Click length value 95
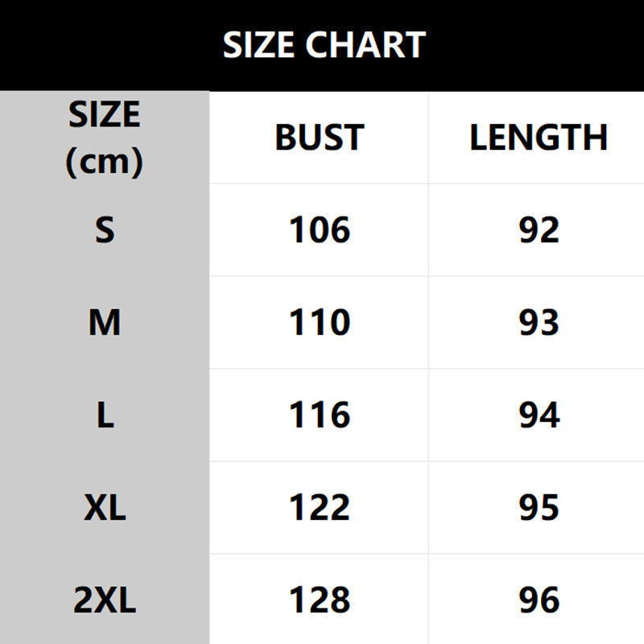Image resolution: width=644 pixels, height=644 pixels. tap(539, 508)
